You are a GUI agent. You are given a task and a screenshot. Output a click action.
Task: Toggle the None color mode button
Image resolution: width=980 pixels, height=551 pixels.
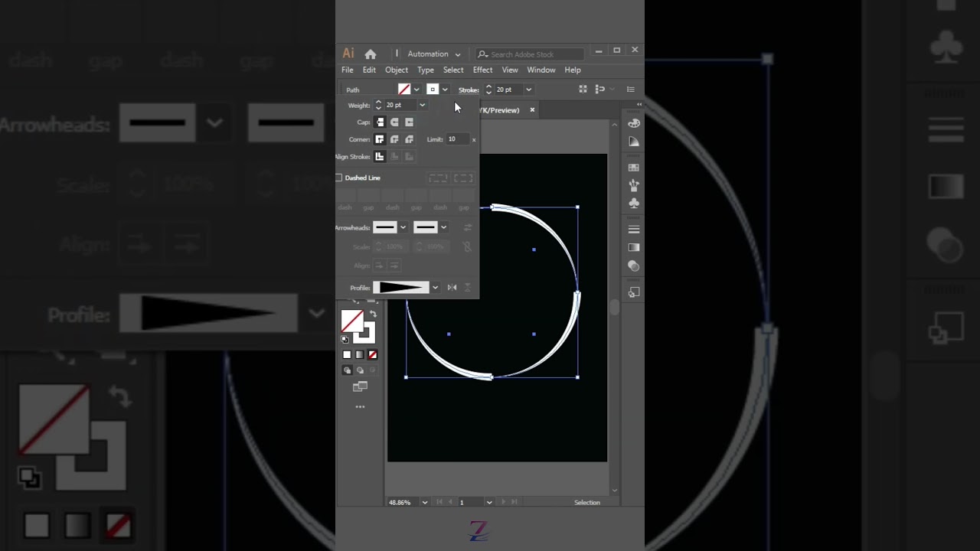pyautogui.click(x=372, y=355)
